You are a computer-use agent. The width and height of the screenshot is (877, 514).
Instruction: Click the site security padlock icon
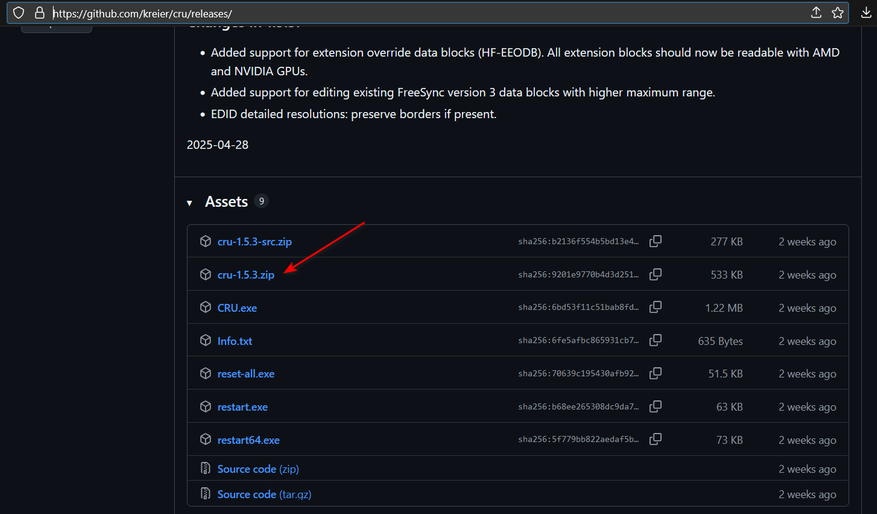click(39, 13)
